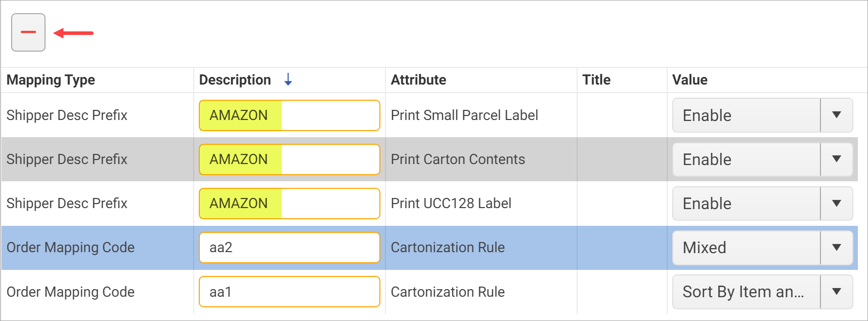Image resolution: width=868 pixels, height=321 pixels.
Task: Click the AMAZON field in the Print Carton Contents row
Action: (289, 159)
